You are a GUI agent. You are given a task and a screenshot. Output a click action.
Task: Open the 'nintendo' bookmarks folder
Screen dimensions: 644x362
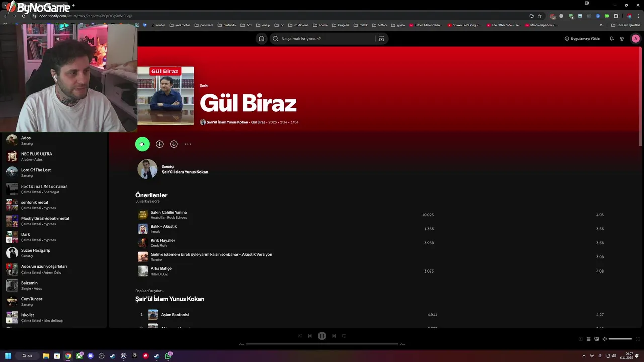(227, 25)
